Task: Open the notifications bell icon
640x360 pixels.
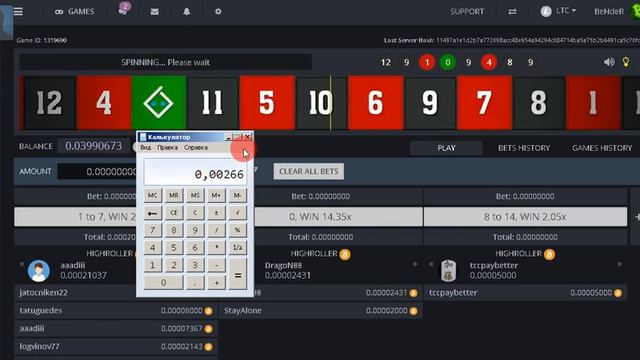Action: tap(187, 11)
